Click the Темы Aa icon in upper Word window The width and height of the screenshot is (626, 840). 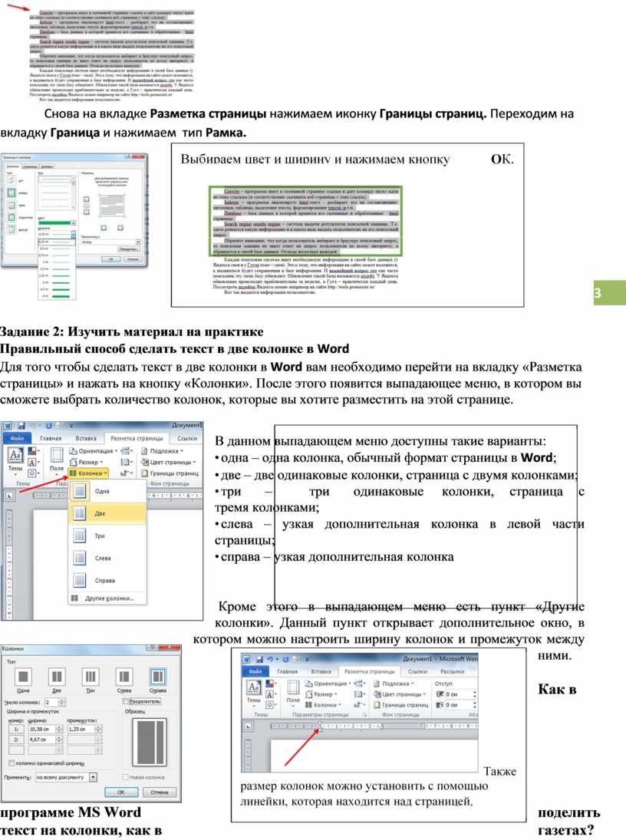click(15, 456)
